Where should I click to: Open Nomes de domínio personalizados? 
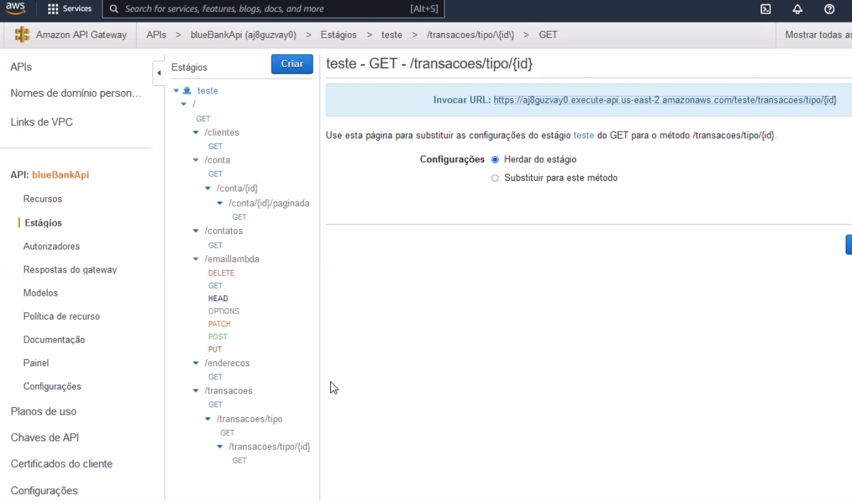click(x=76, y=93)
